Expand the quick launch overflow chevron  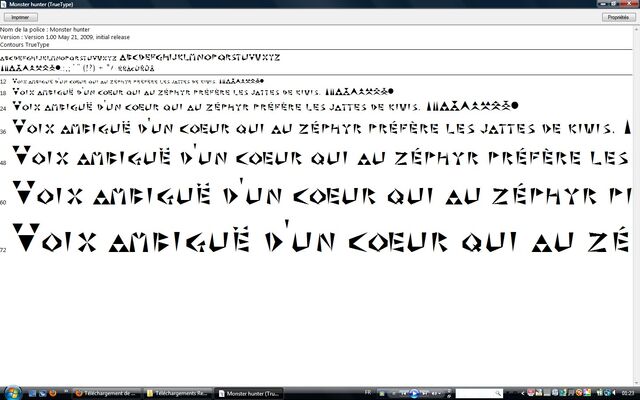66,391
